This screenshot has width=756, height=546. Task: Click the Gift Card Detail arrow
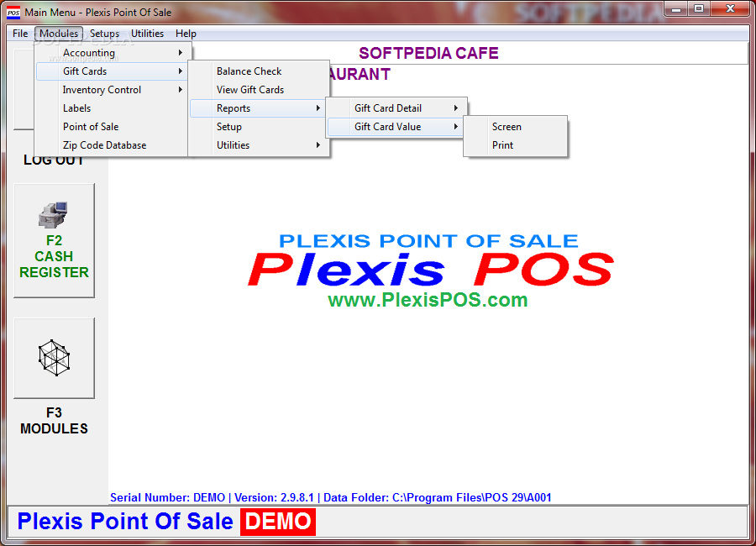click(x=455, y=108)
